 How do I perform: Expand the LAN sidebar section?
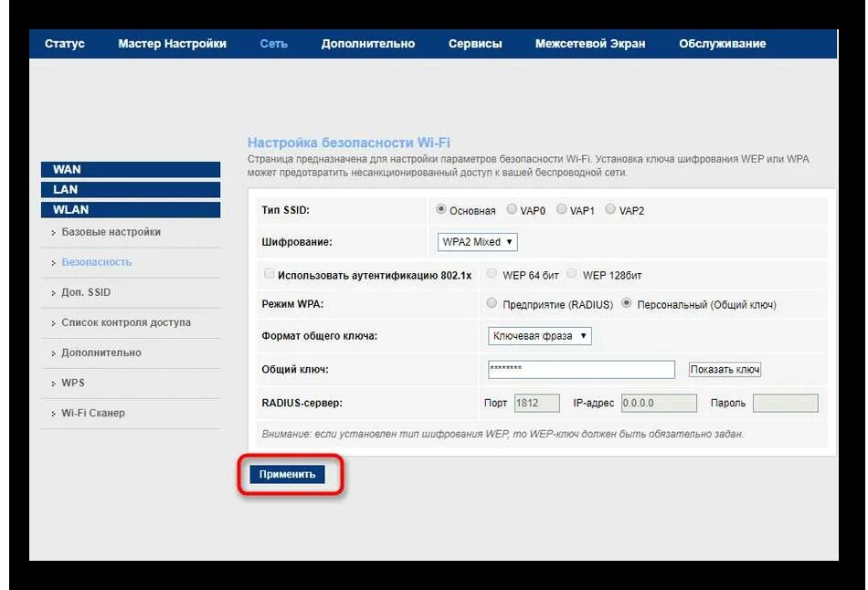click(131, 189)
